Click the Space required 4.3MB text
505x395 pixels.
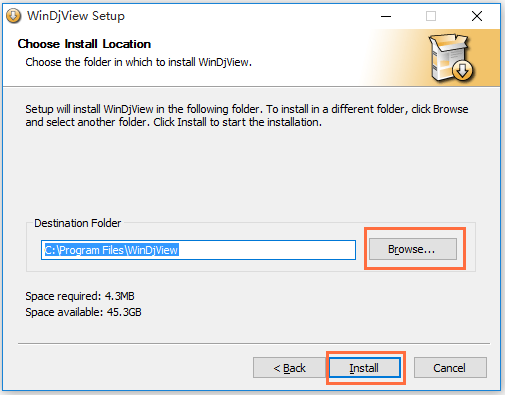[x=80, y=296]
